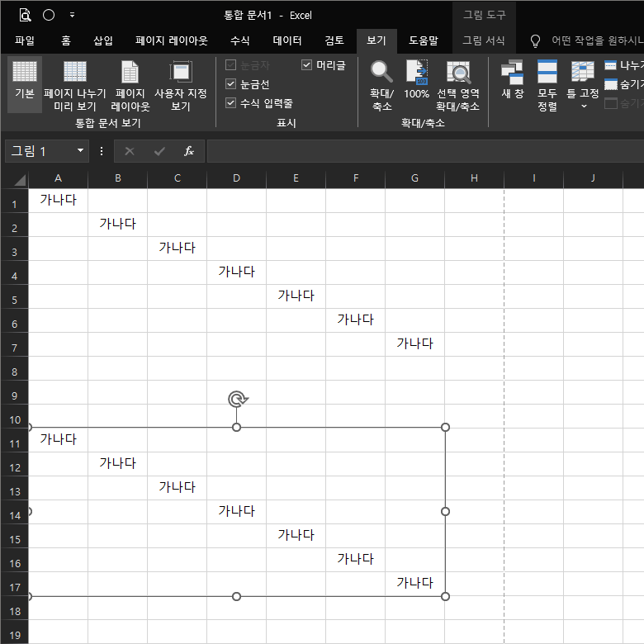Click the select-all corner triangle
The width and height of the screenshot is (644, 644).
[x=19, y=180]
